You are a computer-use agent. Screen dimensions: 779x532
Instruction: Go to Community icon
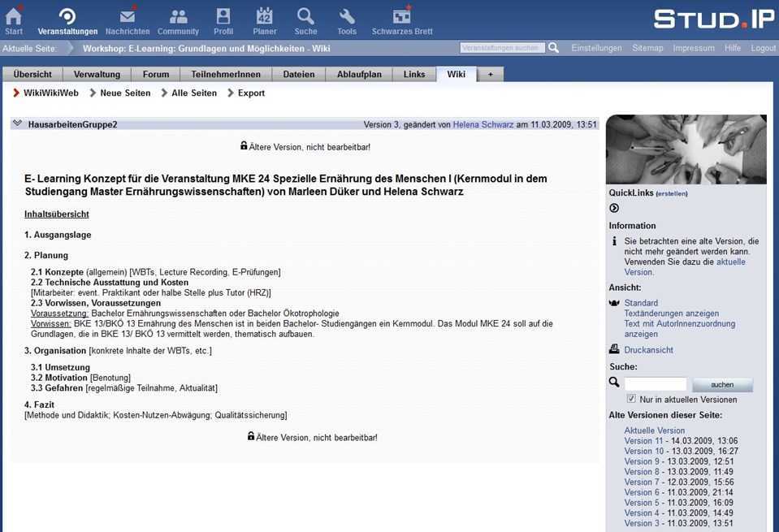178,16
